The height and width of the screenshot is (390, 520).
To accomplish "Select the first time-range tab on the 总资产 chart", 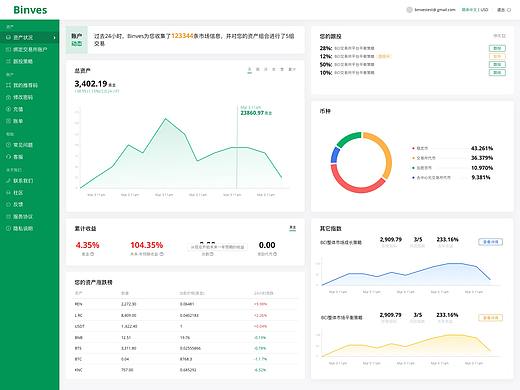I will tap(249, 70).
